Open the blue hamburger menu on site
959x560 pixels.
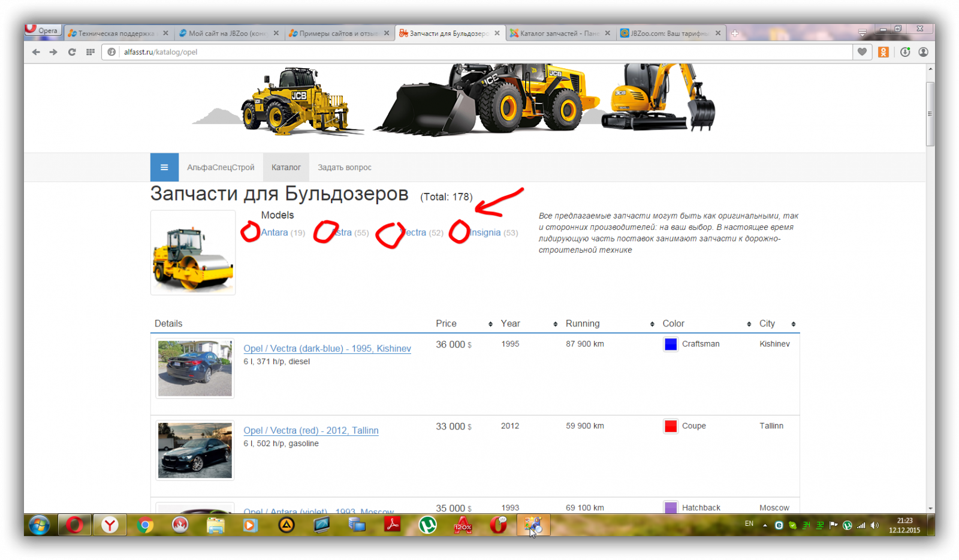pyautogui.click(x=164, y=168)
